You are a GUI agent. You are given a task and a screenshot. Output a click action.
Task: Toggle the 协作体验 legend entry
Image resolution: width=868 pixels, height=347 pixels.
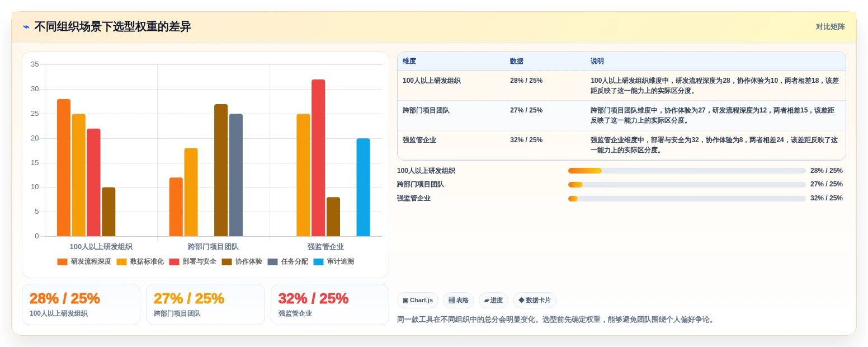[x=242, y=261]
